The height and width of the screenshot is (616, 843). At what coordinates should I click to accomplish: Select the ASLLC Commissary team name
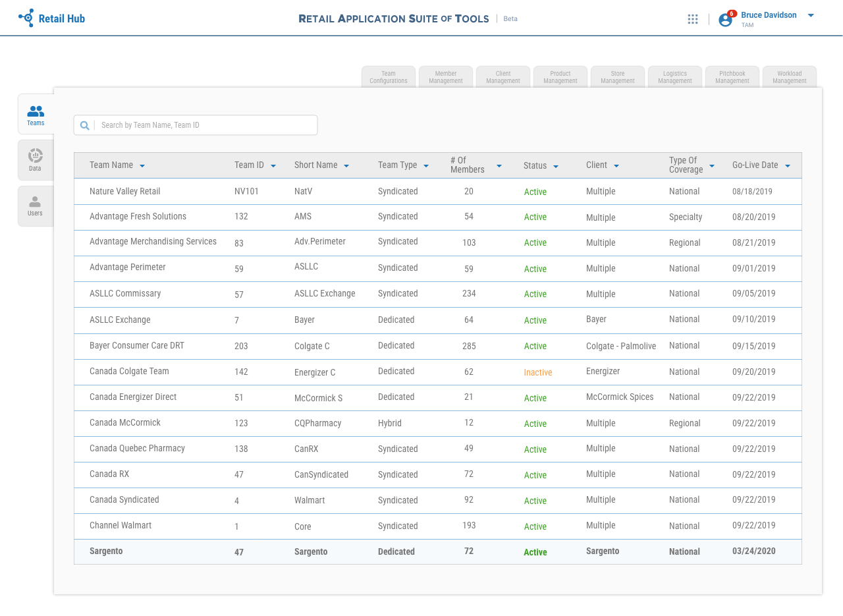pos(125,294)
